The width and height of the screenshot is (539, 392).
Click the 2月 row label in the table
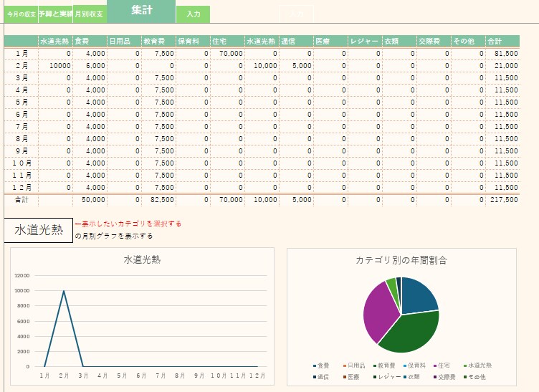click(x=22, y=66)
